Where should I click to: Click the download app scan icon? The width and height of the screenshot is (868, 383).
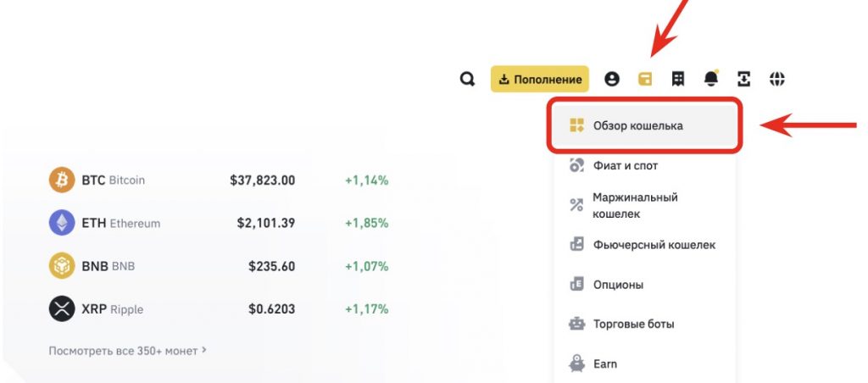click(x=744, y=80)
